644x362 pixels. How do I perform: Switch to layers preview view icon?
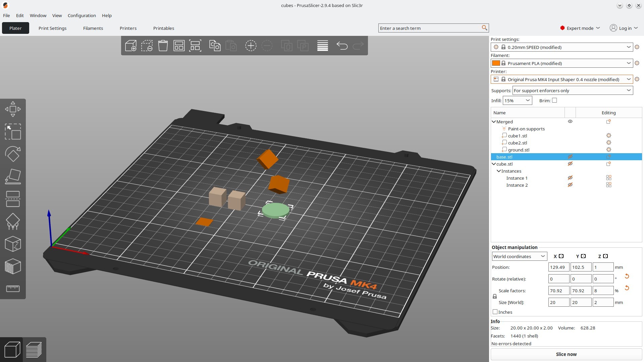(34, 350)
